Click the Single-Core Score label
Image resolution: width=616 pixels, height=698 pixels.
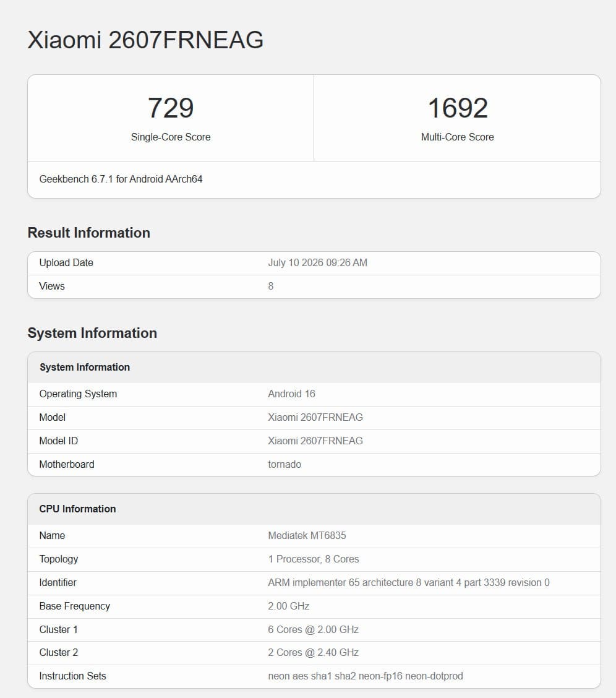coord(171,137)
